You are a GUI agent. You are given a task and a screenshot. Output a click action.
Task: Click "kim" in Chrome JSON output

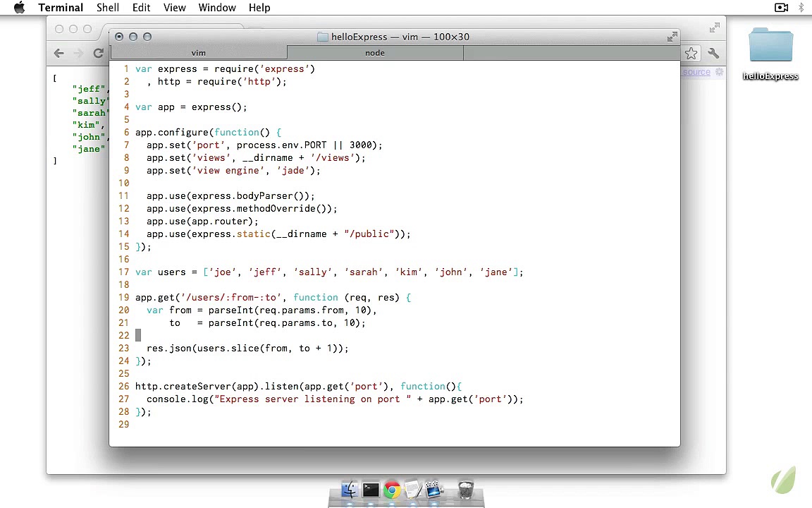point(86,125)
